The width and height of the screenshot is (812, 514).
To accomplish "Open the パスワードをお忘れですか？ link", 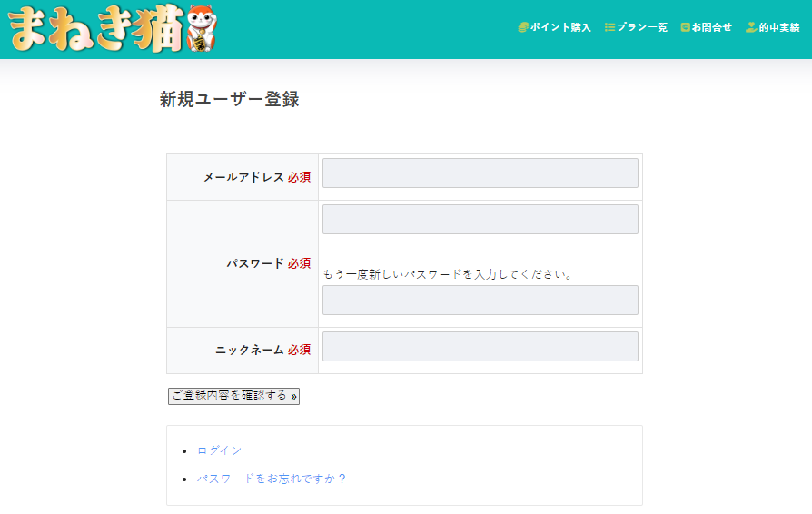I will (x=272, y=479).
